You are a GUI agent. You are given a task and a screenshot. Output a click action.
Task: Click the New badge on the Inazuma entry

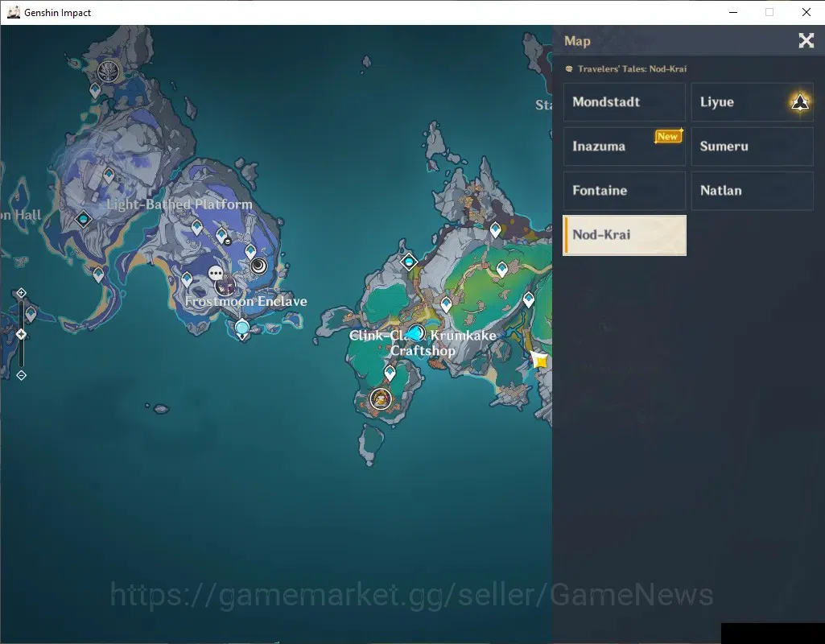668,136
